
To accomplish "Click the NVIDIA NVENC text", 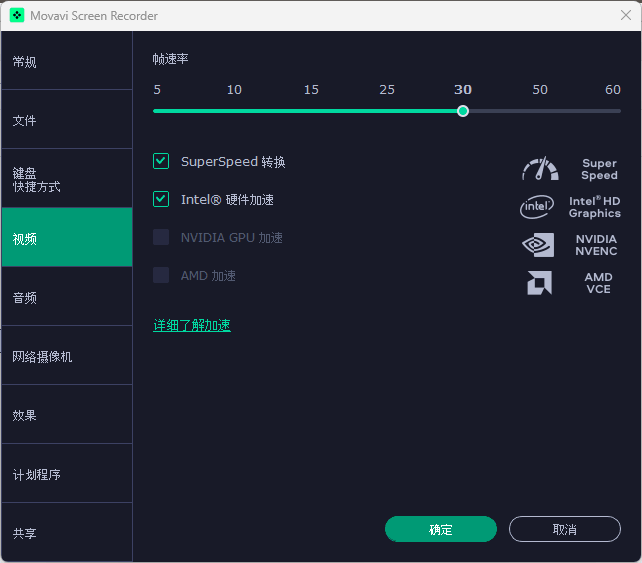I will (x=596, y=245).
